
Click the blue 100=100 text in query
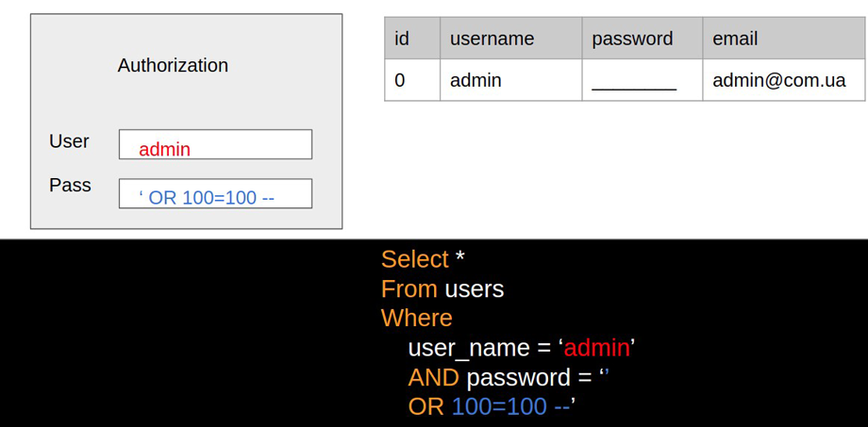point(499,406)
